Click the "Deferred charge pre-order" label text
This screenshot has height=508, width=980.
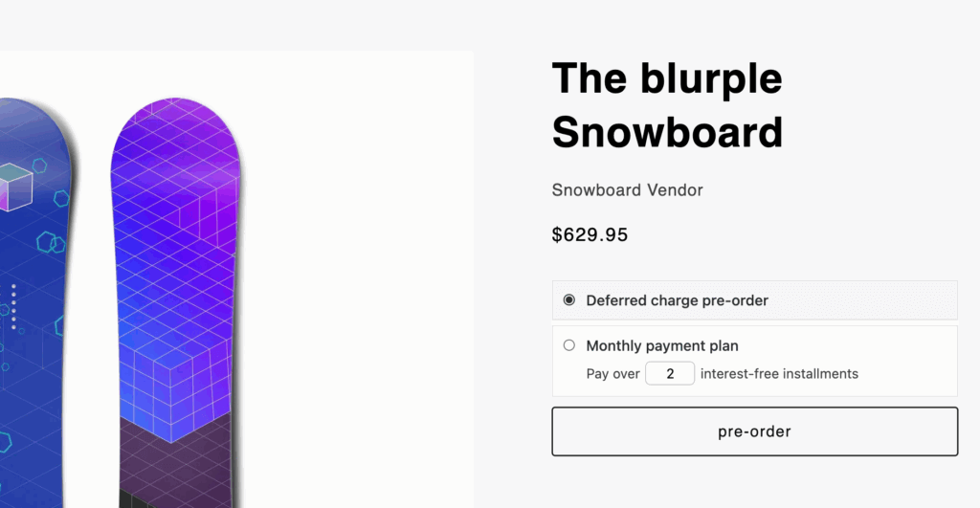[x=677, y=300]
